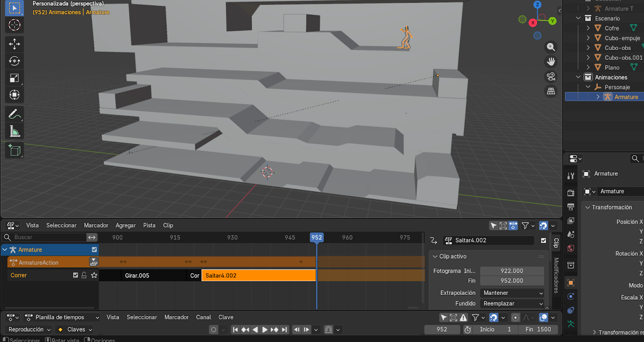Select the Measure tool

14,131
